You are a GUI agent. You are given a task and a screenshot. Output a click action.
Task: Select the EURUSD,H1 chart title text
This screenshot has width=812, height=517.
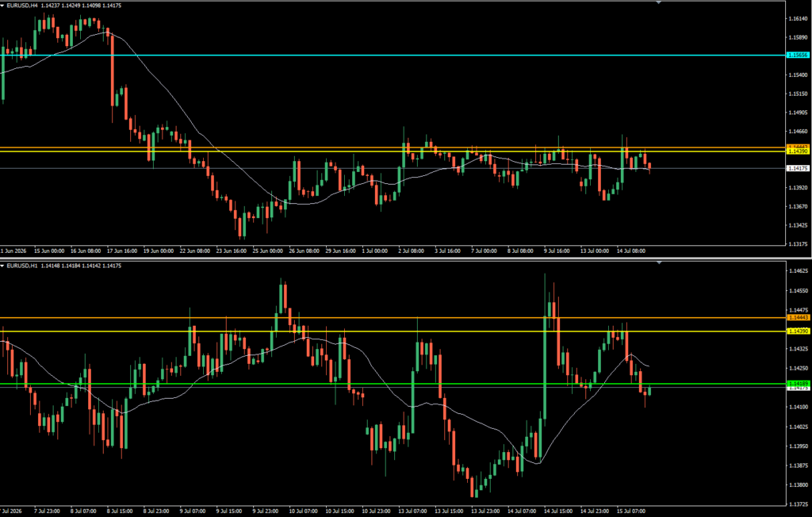point(21,266)
